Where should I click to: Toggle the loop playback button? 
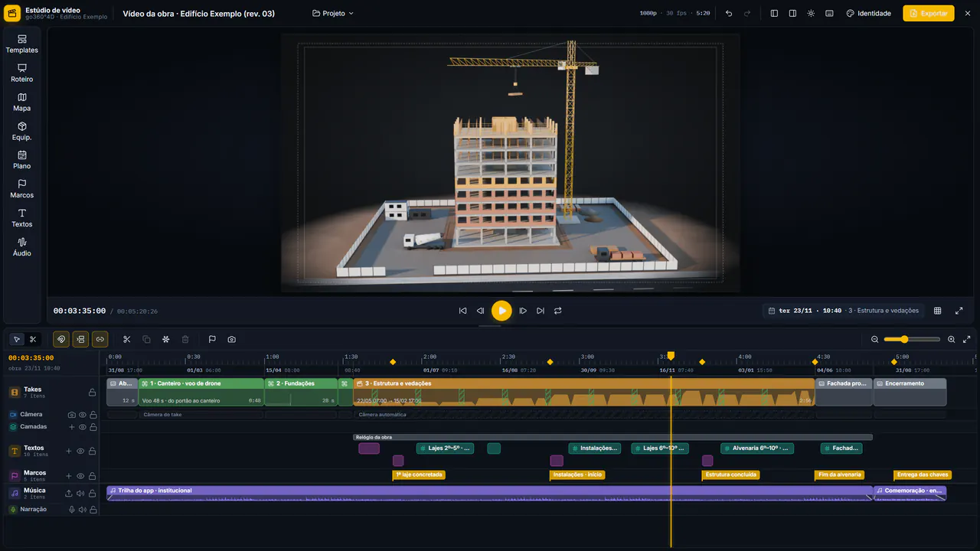[x=558, y=311]
